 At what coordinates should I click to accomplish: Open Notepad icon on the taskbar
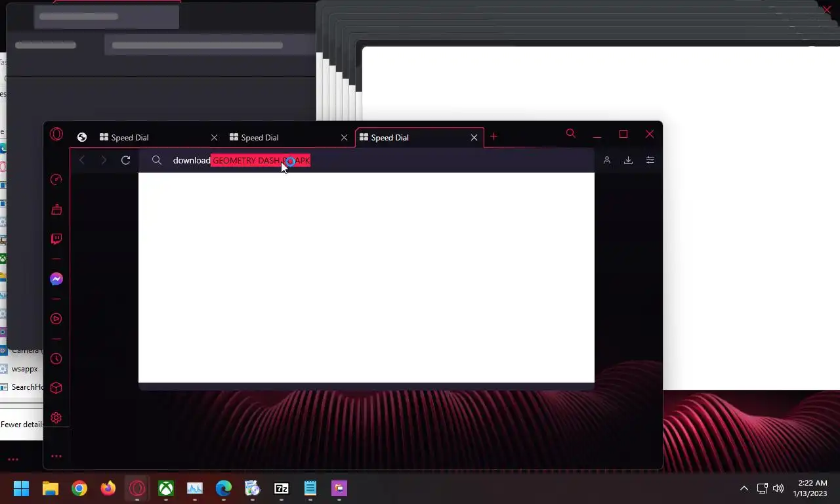click(310, 488)
